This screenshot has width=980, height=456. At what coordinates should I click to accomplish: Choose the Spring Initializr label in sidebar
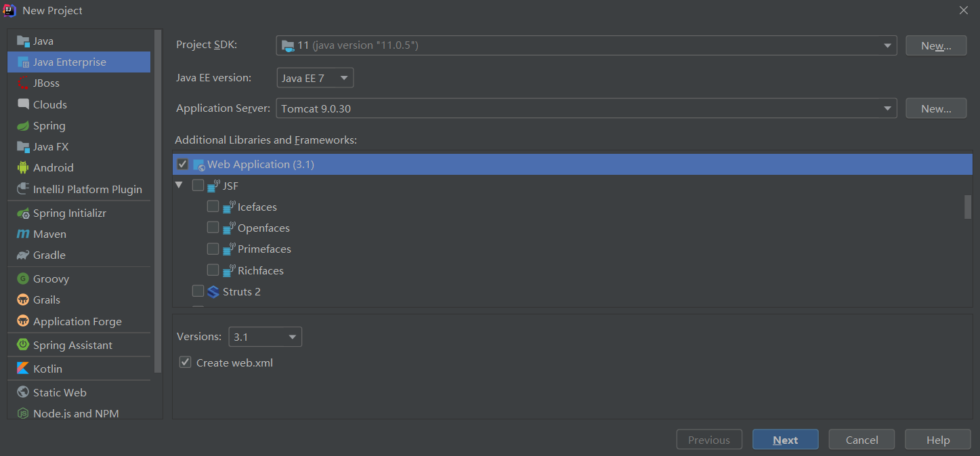pyautogui.click(x=70, y=213)
